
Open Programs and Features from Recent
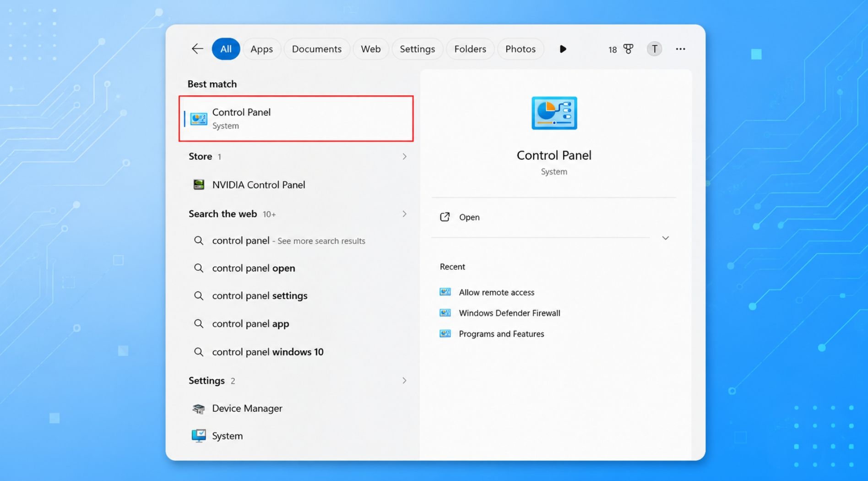click(501, 334)
